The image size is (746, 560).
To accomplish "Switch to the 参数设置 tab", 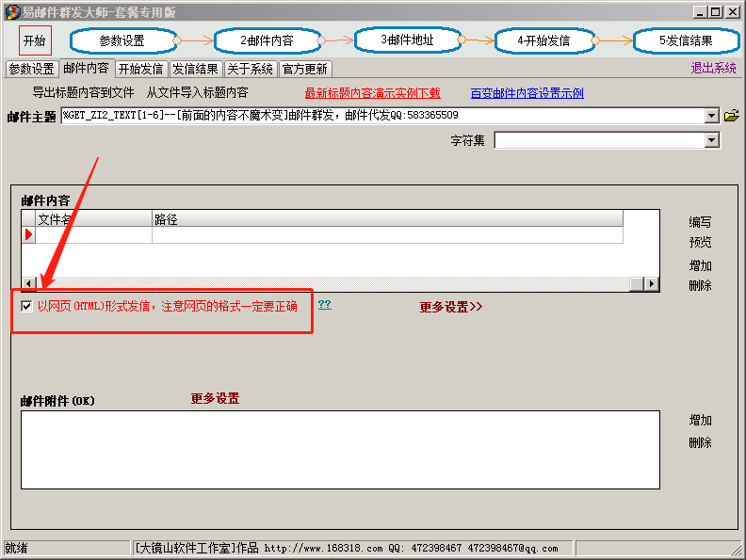I will click(x=31, y=69).
